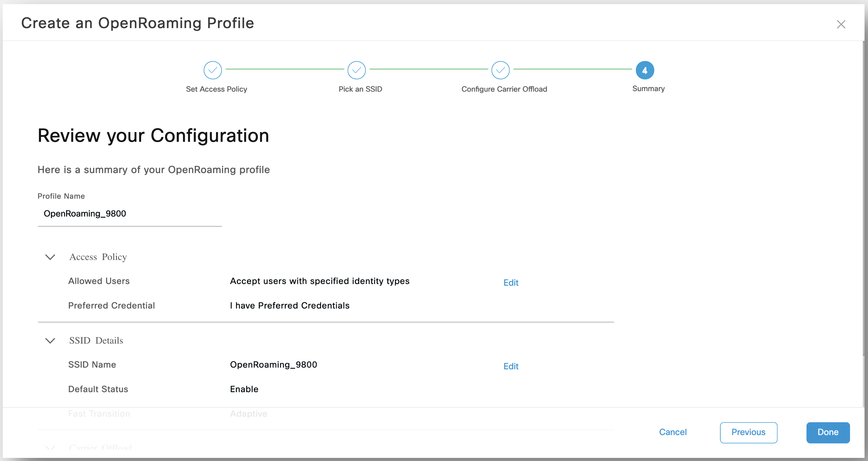Click the Access Policy section heading
868x461 pixels.
(98, 257)
